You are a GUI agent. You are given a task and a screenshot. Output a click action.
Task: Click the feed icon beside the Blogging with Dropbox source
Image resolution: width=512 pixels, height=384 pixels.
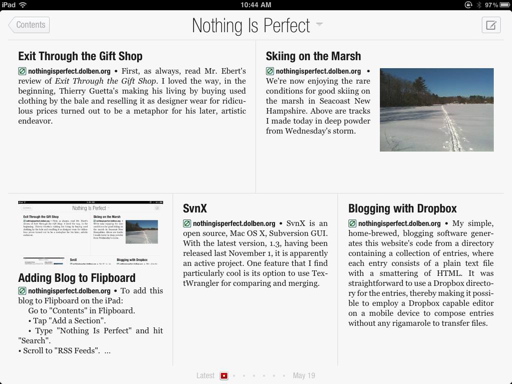coord(352,223)
